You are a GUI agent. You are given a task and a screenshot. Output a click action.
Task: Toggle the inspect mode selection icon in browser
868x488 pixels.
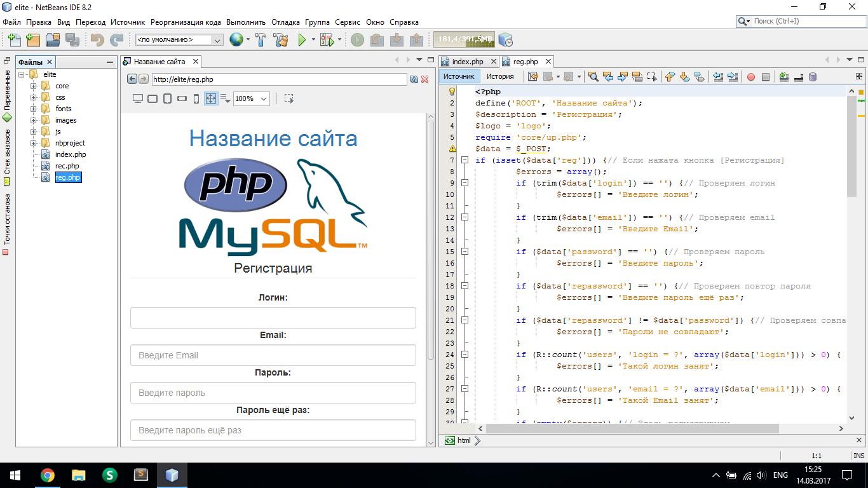tap(289, 98)
